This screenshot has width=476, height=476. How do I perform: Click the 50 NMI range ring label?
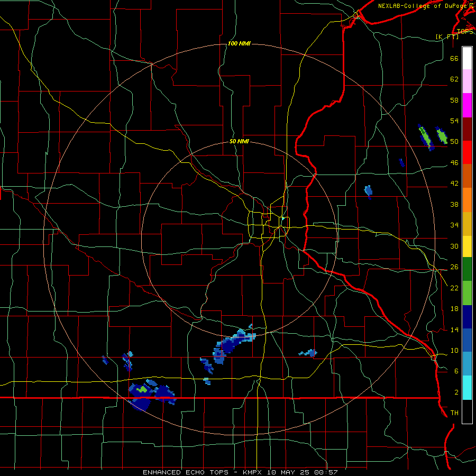tap(239, 141)
